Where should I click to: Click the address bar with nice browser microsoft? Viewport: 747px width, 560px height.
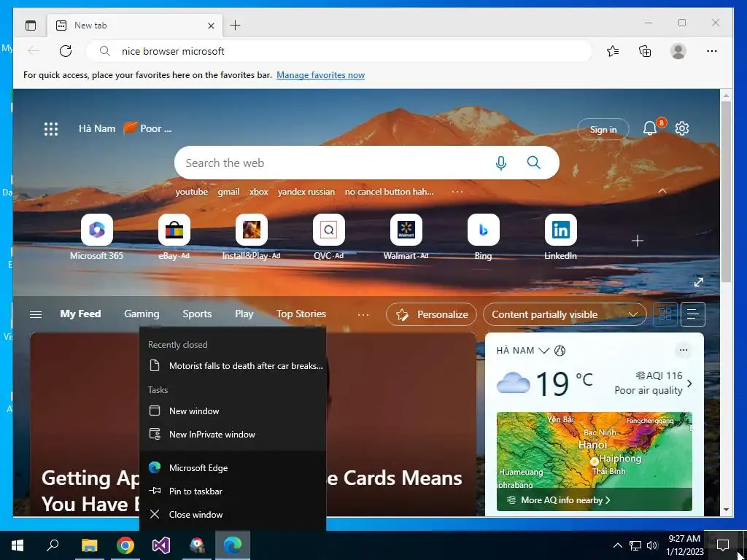pos(338,51)
